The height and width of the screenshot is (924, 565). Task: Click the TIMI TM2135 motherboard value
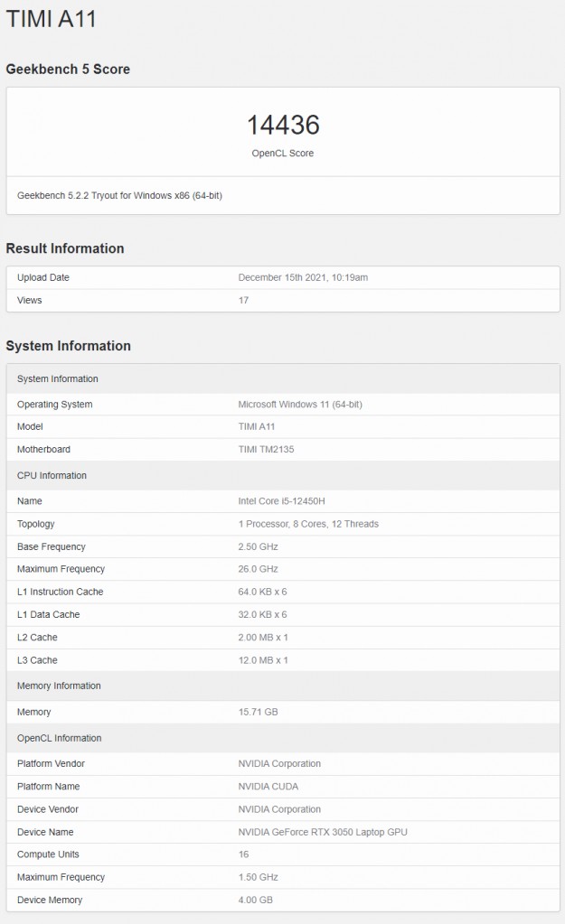[x=266, y=450]
